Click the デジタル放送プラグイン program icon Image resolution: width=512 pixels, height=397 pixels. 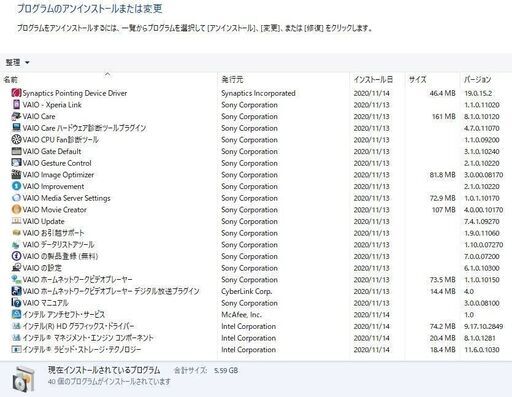(16, 291)
